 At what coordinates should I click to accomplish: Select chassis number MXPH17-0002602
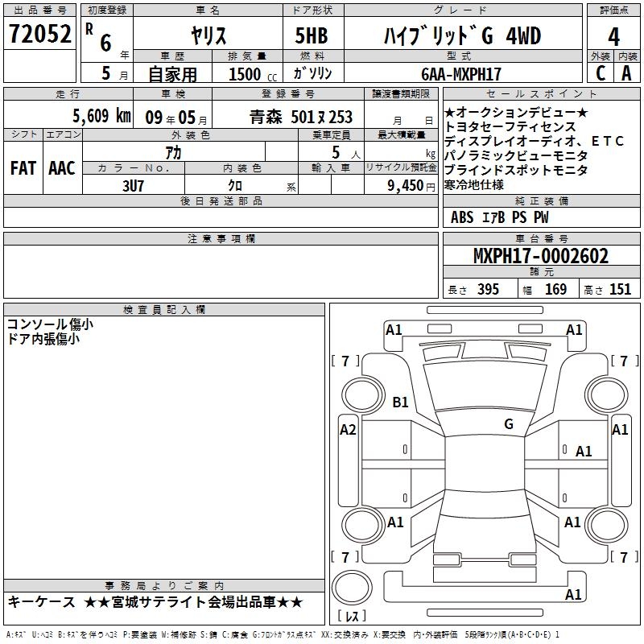click(541, 256)
